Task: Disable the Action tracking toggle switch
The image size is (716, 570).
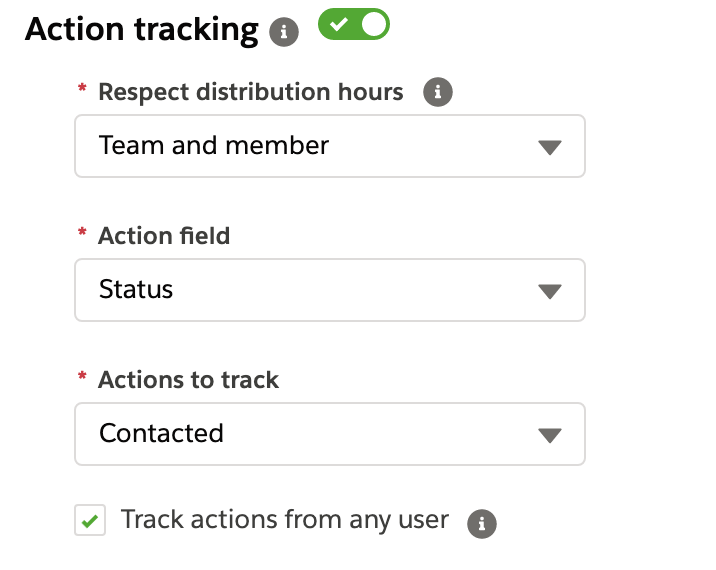Action: (354, 24)
